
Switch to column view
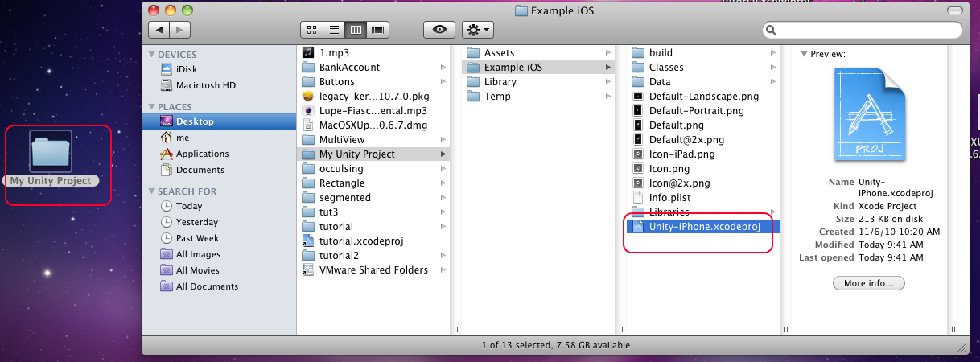pos(355,30)
